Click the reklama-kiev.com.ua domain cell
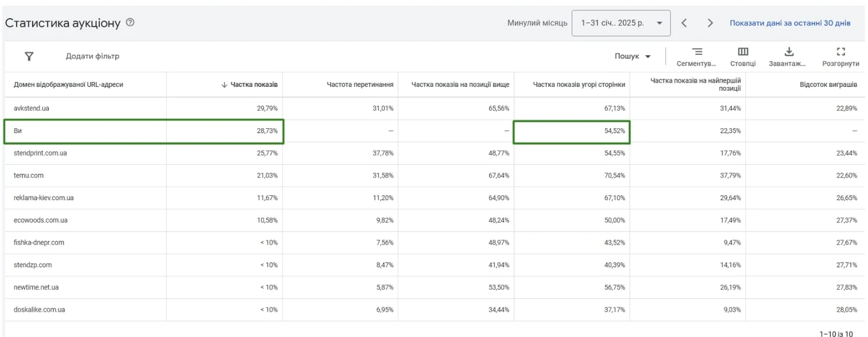The image size is (868, 337). pyautogui.click(x=43, y=197)
